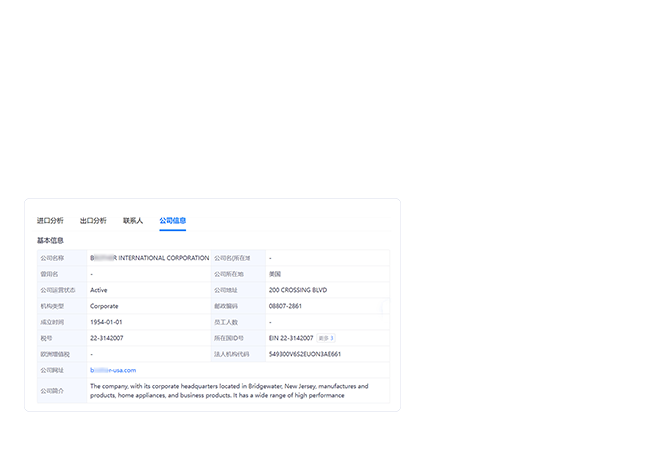Screen dimensions: 660x450
Task: Switch to the 进口分析 tab
Action: (50, 221)
